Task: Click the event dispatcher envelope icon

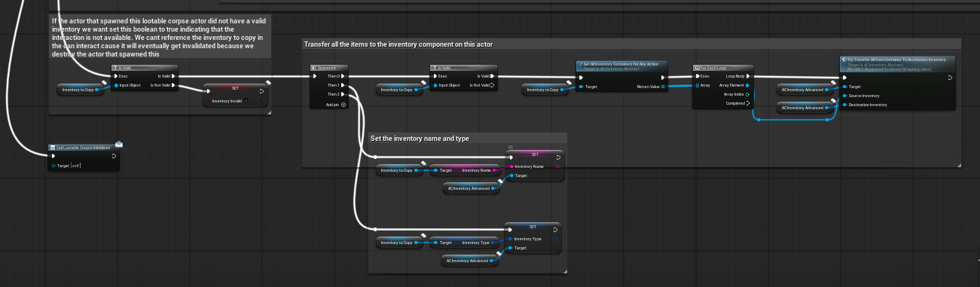Action: (x=118, y=144)
